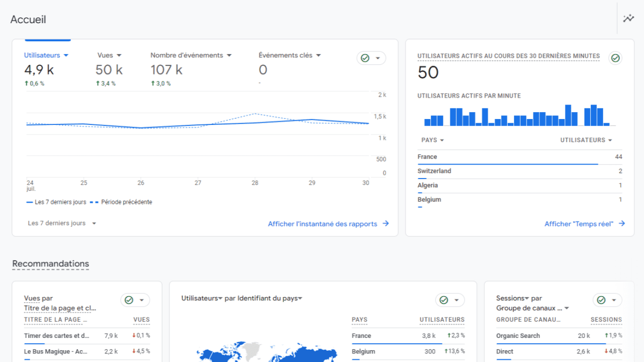
Task: Open the Afficher l'instantané des rapports link
Action: tap(323, 224)
